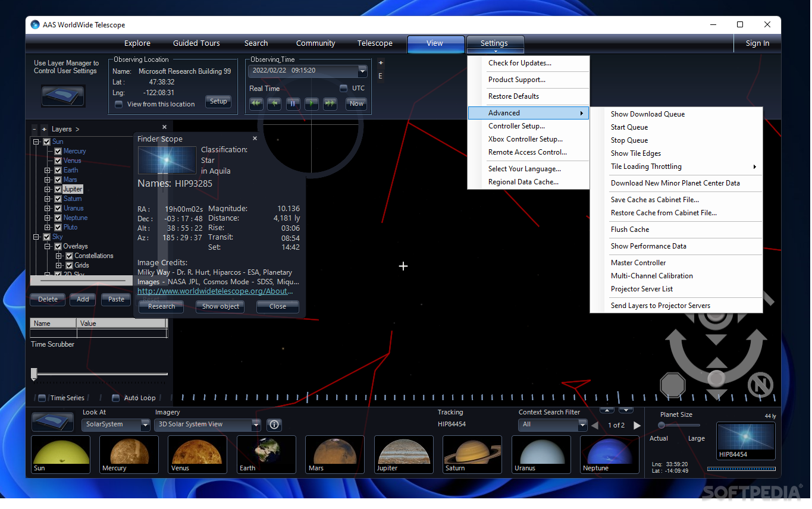This screenshot has width=812, height=509.
Task: Click minus icon in Layers header
Action: click(35, 129)
